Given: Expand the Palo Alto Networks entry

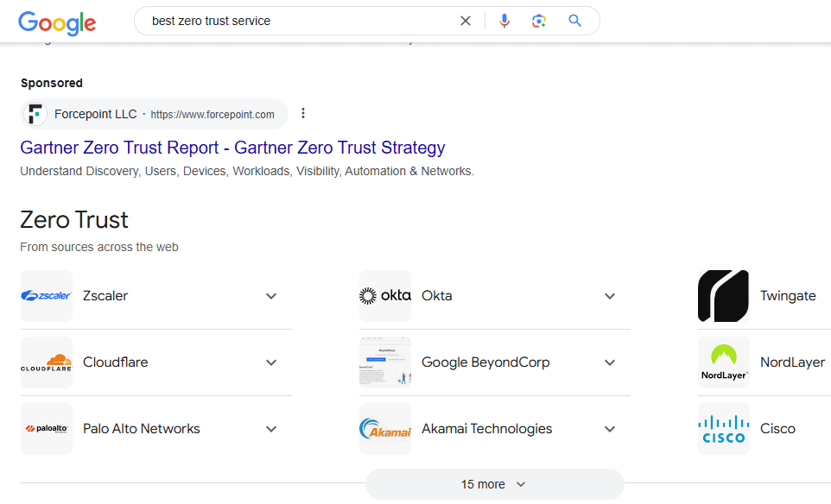Looking at the screenshot, I should point(271,429).
